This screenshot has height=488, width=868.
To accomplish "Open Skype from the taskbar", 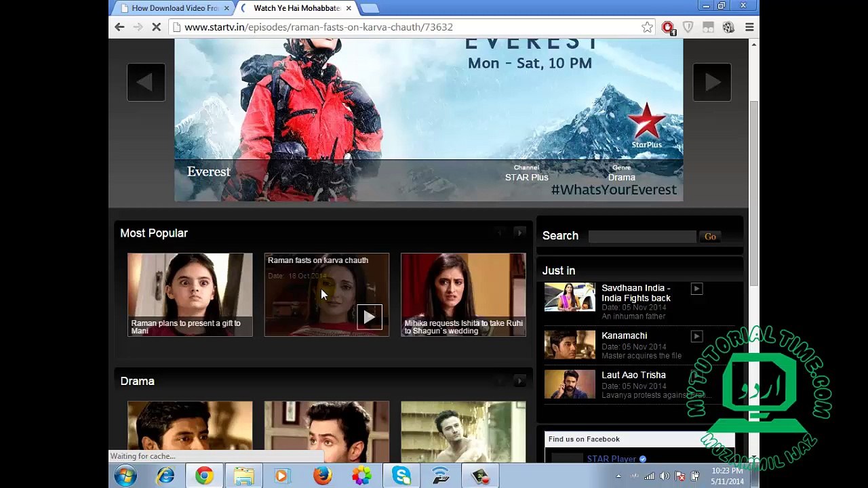I will click(401, 476).
